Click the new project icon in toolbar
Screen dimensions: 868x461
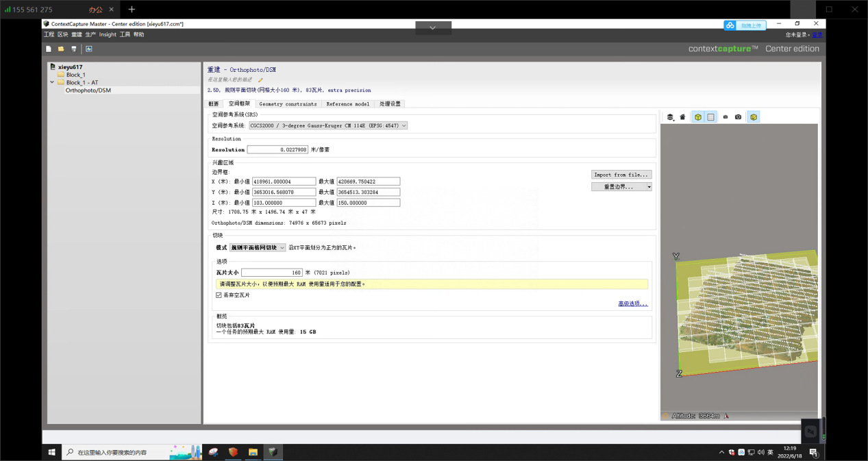[x=49, y=49]
